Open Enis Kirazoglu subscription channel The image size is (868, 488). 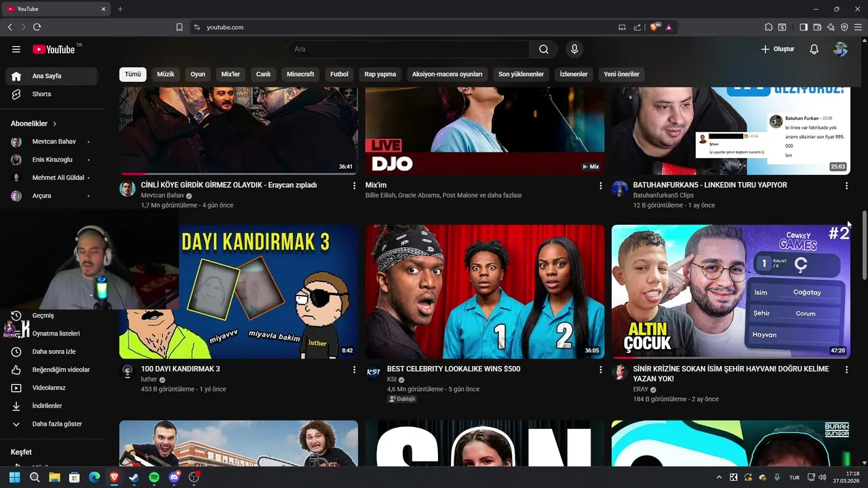pyautogui.click(x=52, y=159)
